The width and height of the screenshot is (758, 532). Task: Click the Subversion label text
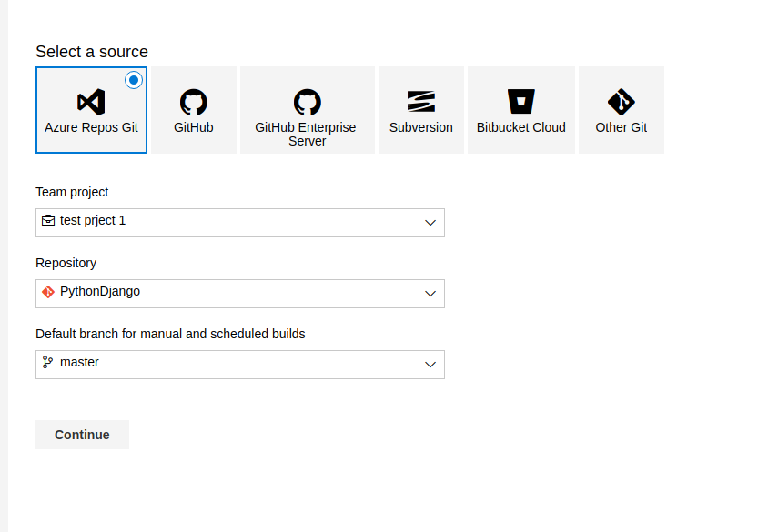[420, 127]
